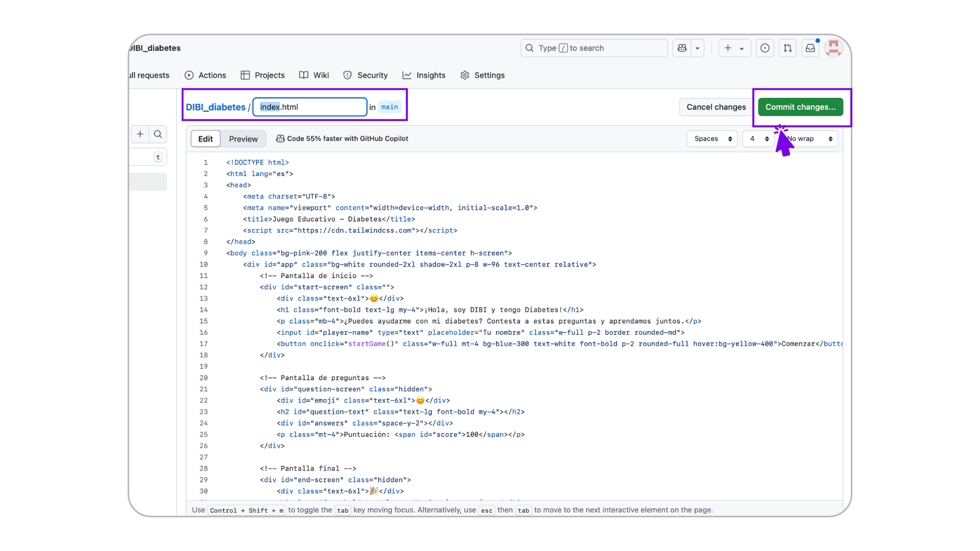980x551 pixels.
Task: Go to DIBI_diabetes repository breadcrumb link
Action: coord(215,107)
